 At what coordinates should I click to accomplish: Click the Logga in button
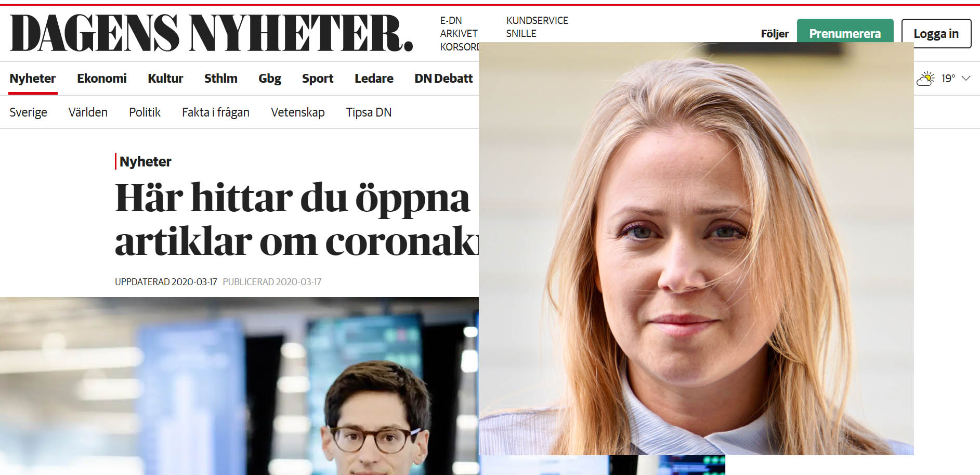click(936, 33)
